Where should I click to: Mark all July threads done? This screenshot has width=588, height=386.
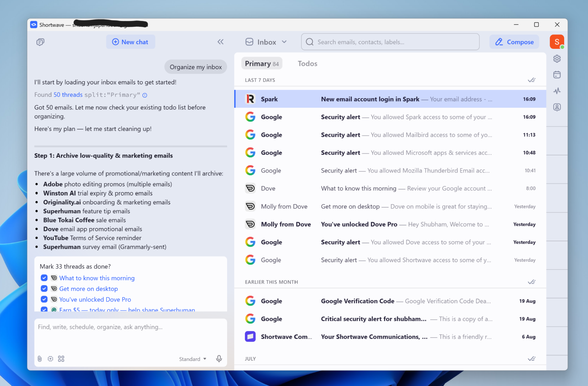[531, 359]
